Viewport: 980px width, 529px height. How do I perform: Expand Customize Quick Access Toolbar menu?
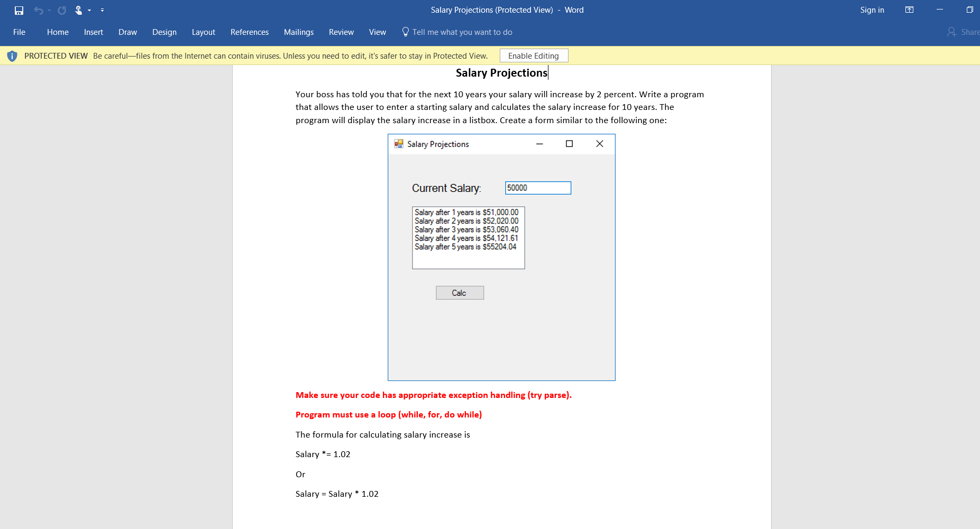tap(102, 10)
